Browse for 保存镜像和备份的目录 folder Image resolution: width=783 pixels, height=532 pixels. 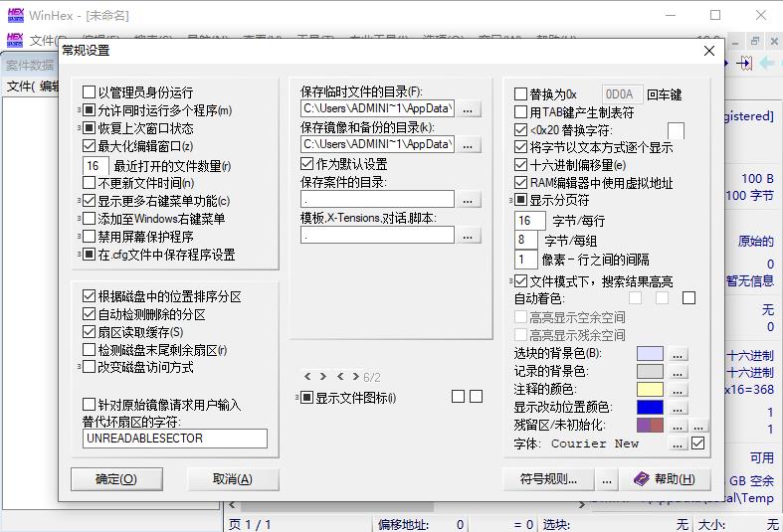point(469,145)
